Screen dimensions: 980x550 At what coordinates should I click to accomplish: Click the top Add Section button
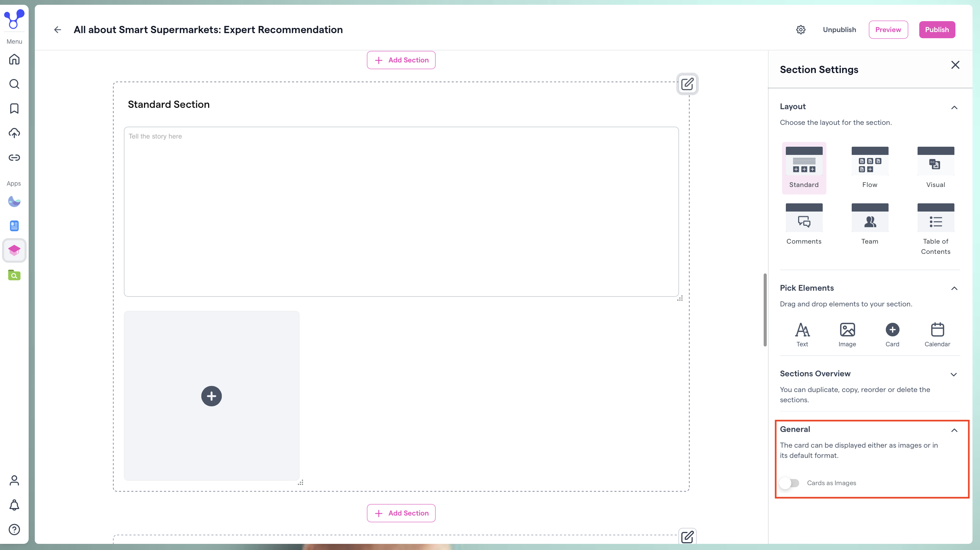point(401,60)
